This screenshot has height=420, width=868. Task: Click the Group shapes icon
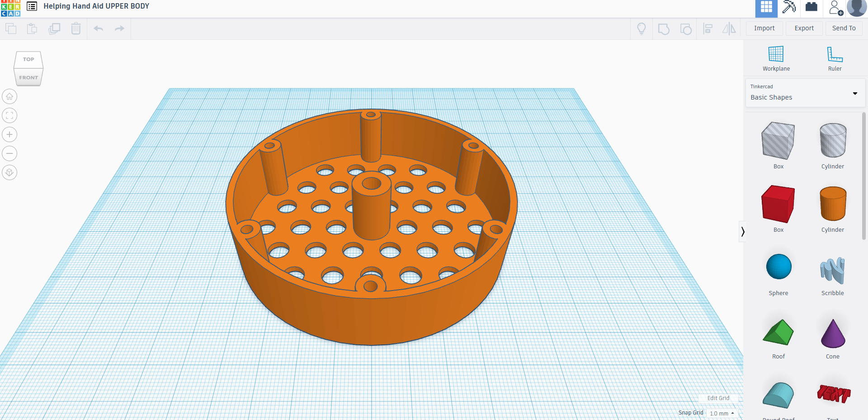click(x=664, y=29)
